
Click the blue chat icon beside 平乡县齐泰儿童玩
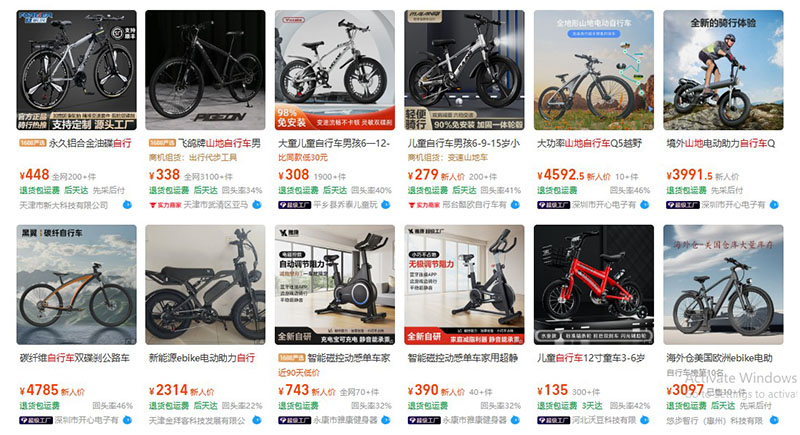pos(386,205)
